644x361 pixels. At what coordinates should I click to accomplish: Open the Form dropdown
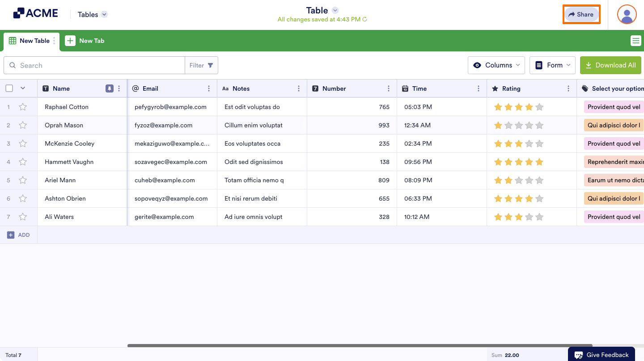[552, 65]
